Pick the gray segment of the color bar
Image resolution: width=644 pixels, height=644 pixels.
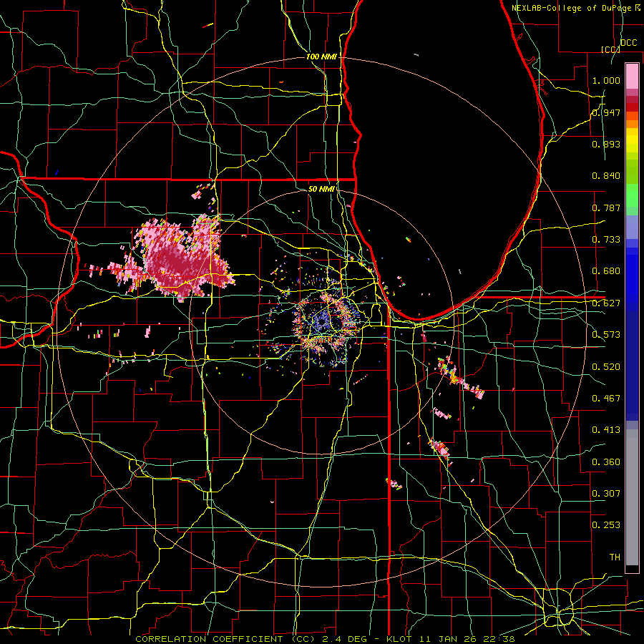pos(632,497)
